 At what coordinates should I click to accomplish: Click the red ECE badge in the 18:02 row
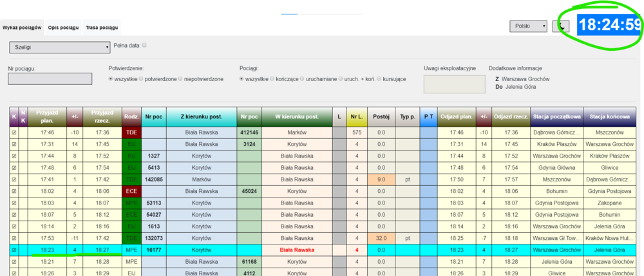[131, 190]
